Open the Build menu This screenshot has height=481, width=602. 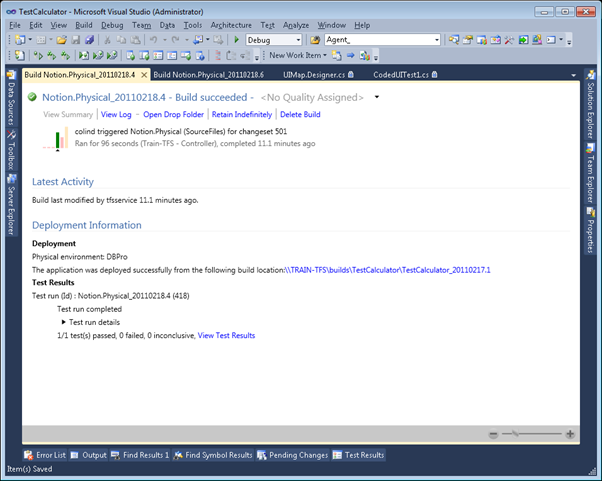(x=84, y=25)
